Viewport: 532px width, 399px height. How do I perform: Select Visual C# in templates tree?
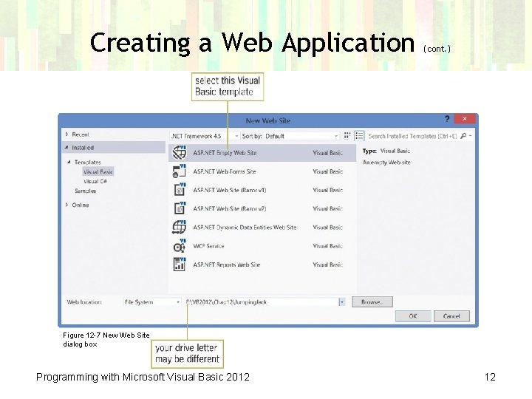tap(95, 181)
